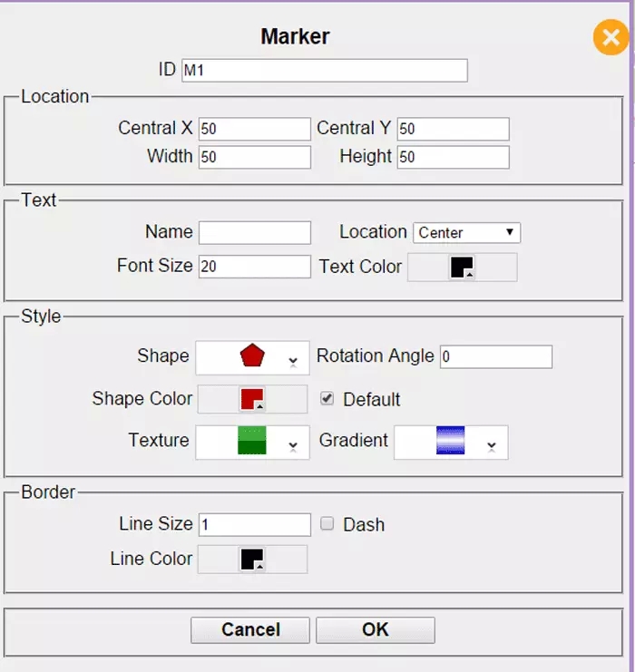Expand the Texture dropdown arrow
Viewport: 635px width, 672px height.
(293, 445)
